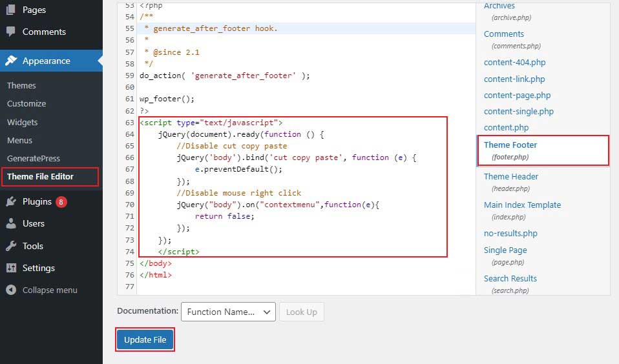Open no-results.php theme file
This screenshot has width=619, height=364.
(x=510, y=233)
